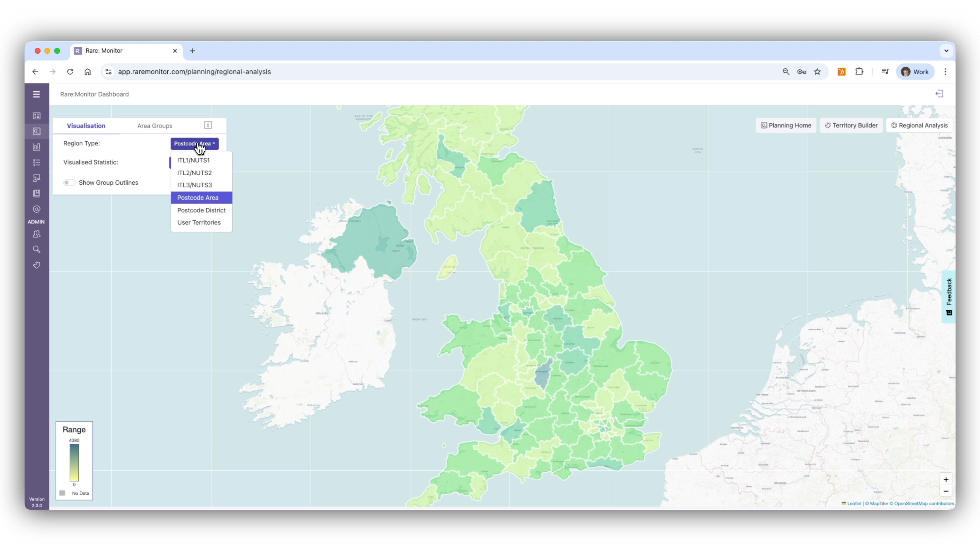The image size is (980, 551).
Task: Click the Planning Home button
Action: point(786,125)
